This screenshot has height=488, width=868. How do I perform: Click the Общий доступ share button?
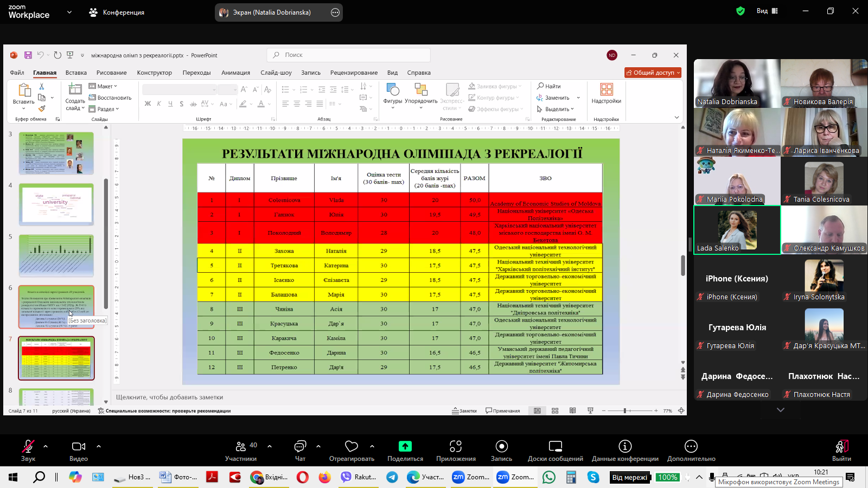[x=653, y=73]
